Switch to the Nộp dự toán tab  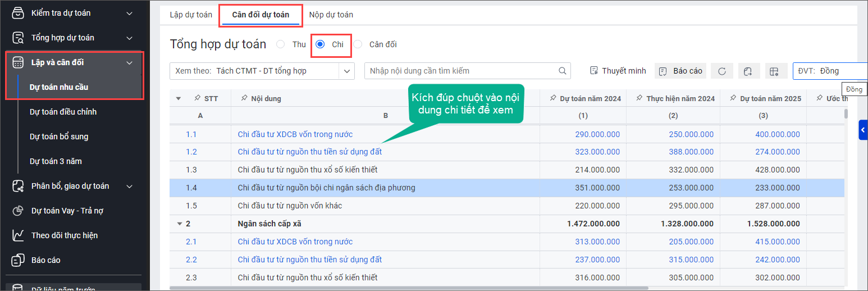coord(331,15)
